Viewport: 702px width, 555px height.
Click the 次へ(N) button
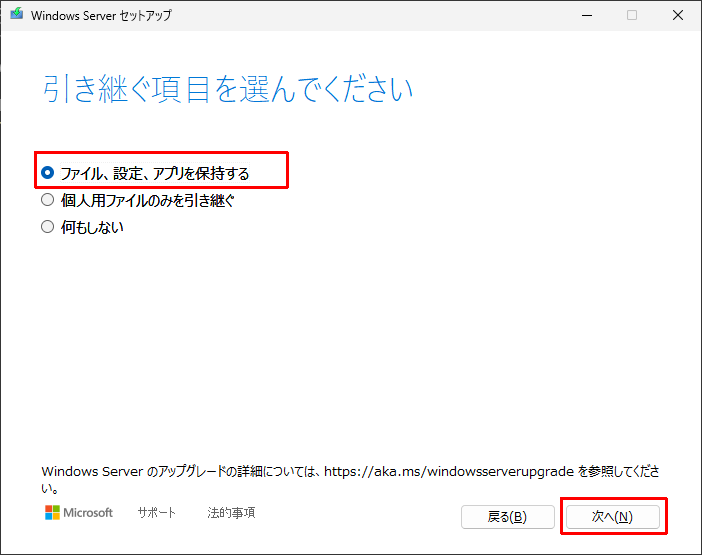612,517
